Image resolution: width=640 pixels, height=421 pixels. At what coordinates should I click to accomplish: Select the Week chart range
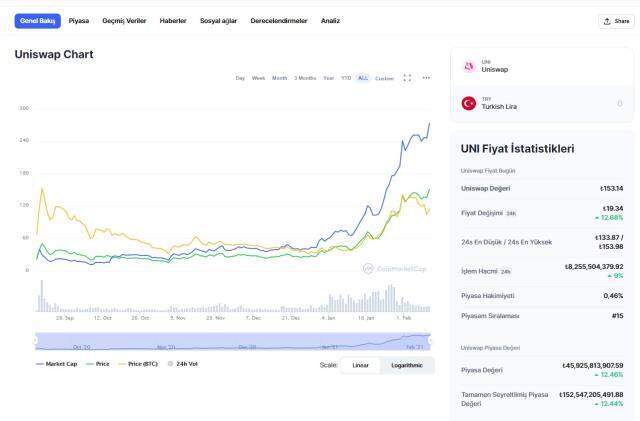(x=258, y=78)
